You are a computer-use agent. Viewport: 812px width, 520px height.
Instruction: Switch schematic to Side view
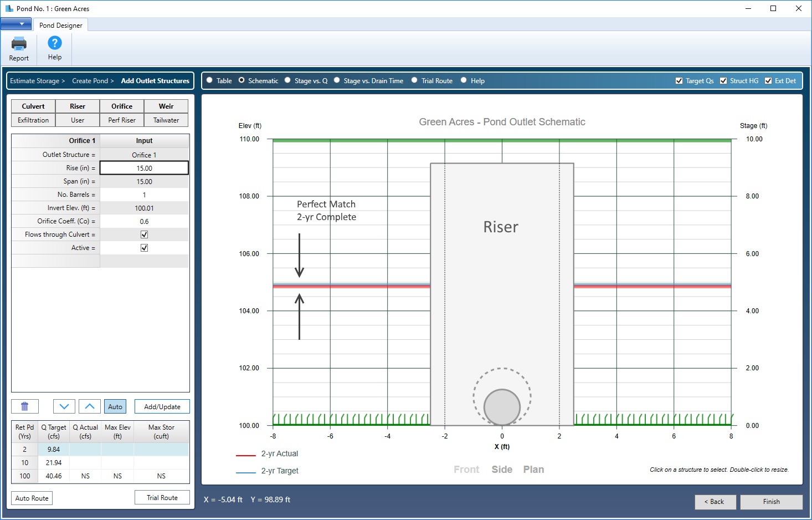502,470
